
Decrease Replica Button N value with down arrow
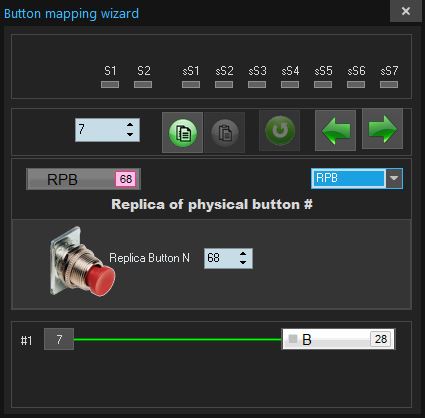[x=243, y=263]
